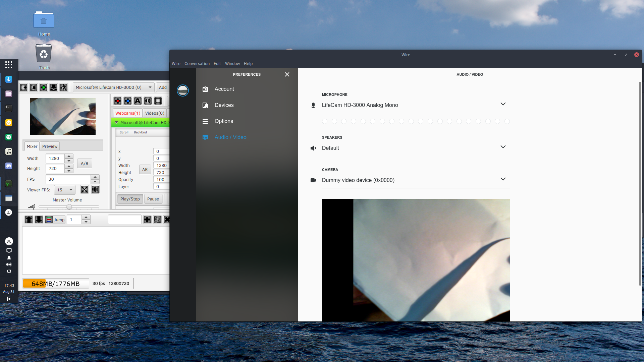Select the text source "A" icon
Viewport: 644px width, 362px height.
[138, 101]
